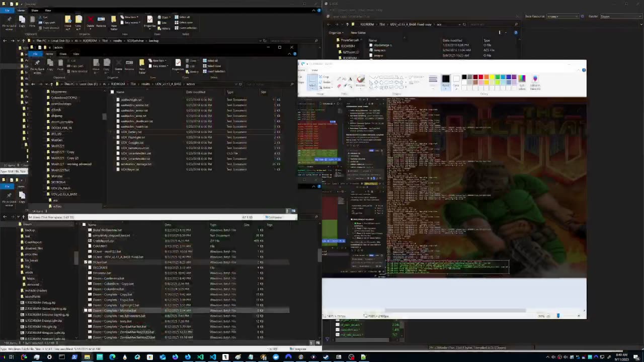Select Pencil tool in Paint
The height and width of the screenshot is (362, 644).
(339, 78)
